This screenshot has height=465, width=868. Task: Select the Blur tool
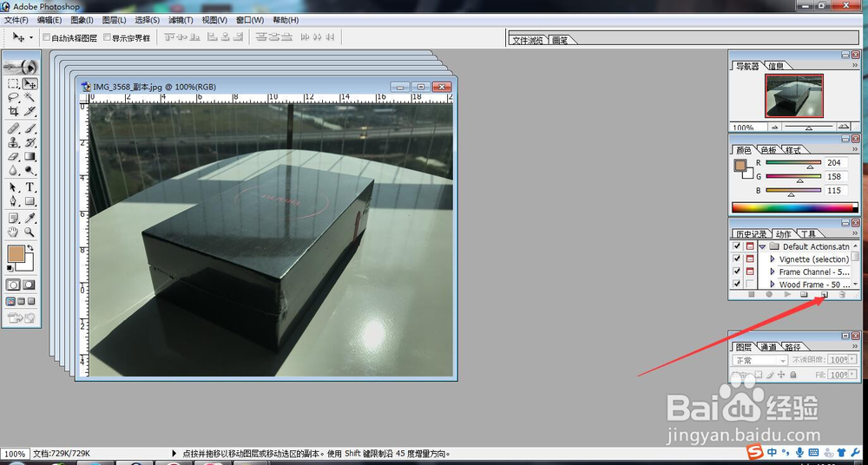pyautogui.click(x=13, y=171)
